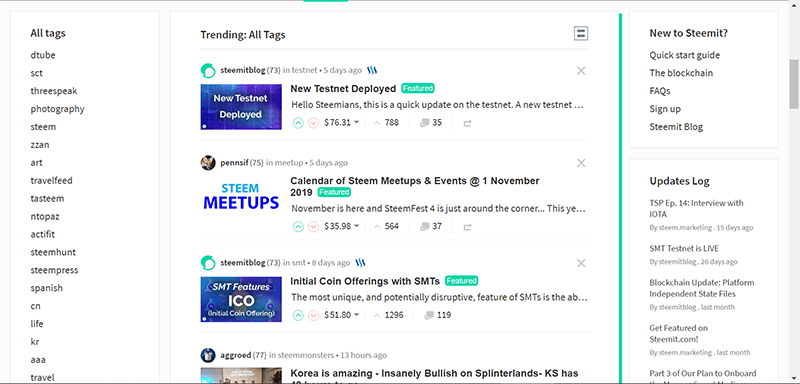The width and height of the screenshot is (800, 384).
Task: Select the steemhunt tag
Action: [x=53, y=252]
